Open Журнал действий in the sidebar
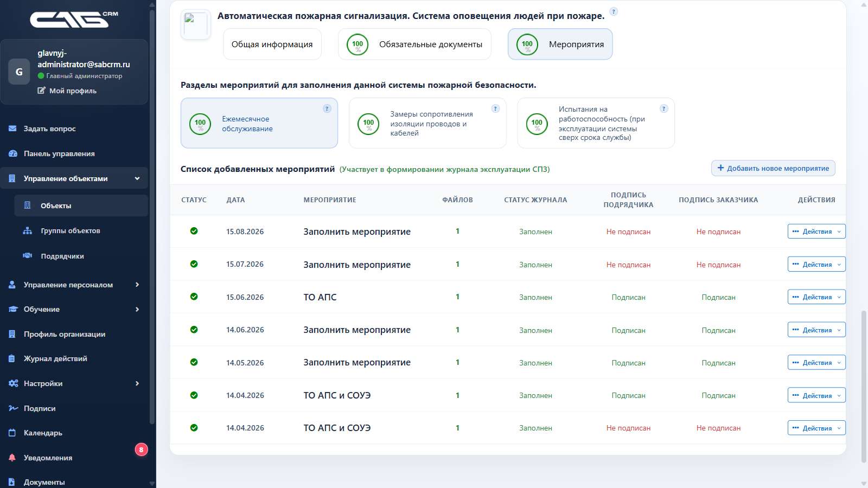 click(x=74, y=358)
